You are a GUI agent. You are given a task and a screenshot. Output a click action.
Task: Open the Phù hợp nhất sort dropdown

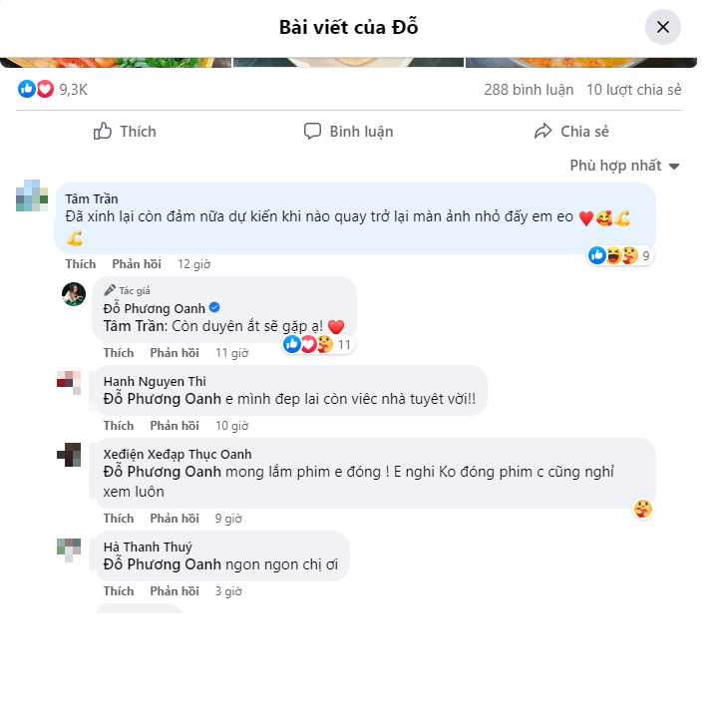[624, 166]
